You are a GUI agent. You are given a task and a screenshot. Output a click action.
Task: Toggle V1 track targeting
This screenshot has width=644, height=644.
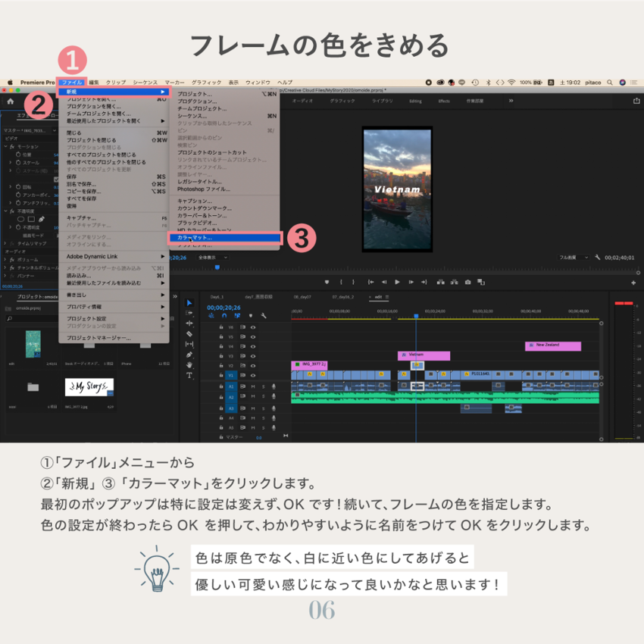[231, 375]
